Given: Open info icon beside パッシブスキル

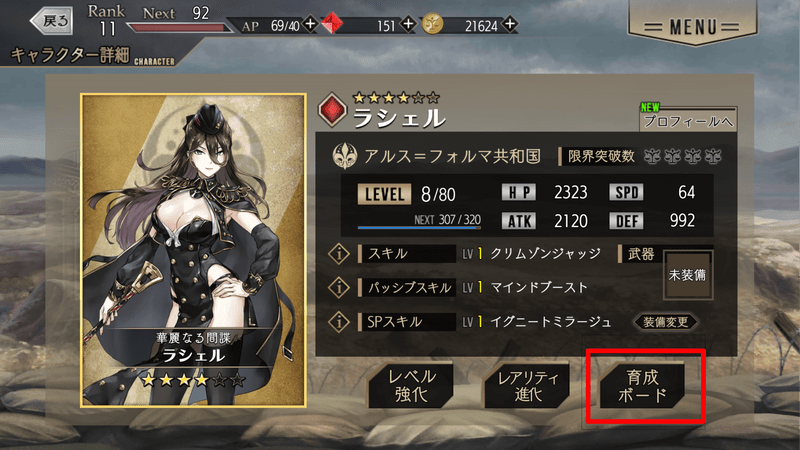Looking at the screenshot, I should pyautogui.click(x=339, y=287).
